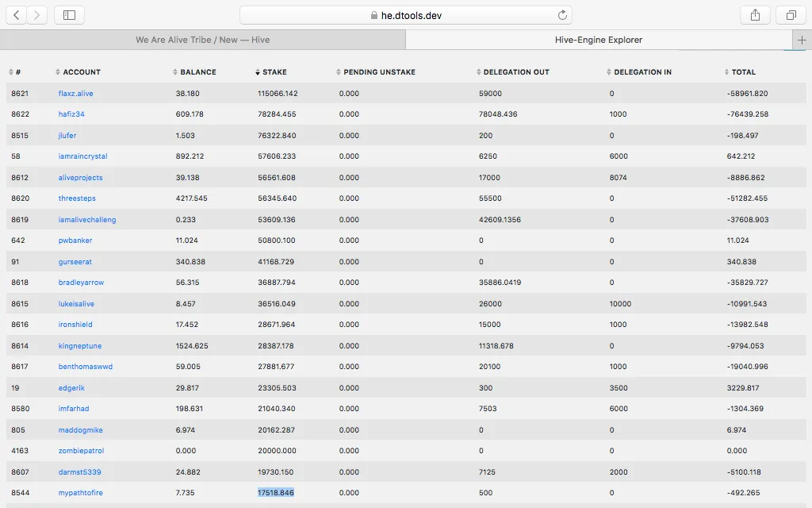This screenshot has height=508, width=812.
Task: Sort table by Stake column
Action: (x=274, y=72)
